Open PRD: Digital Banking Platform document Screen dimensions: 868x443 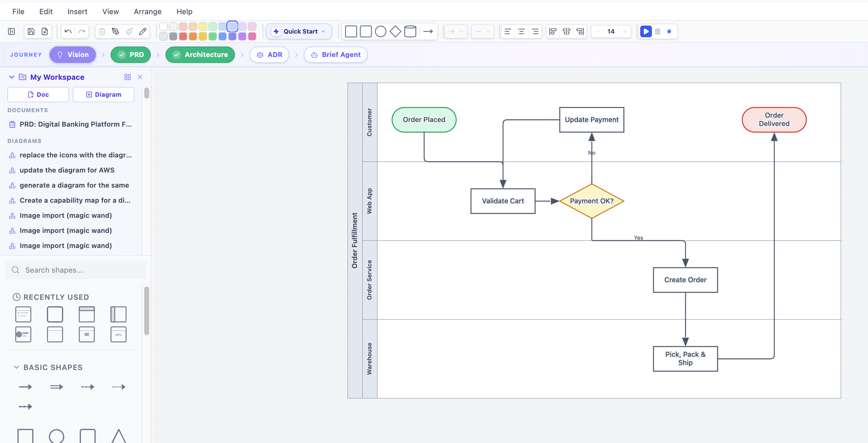[x=71, y=124]
